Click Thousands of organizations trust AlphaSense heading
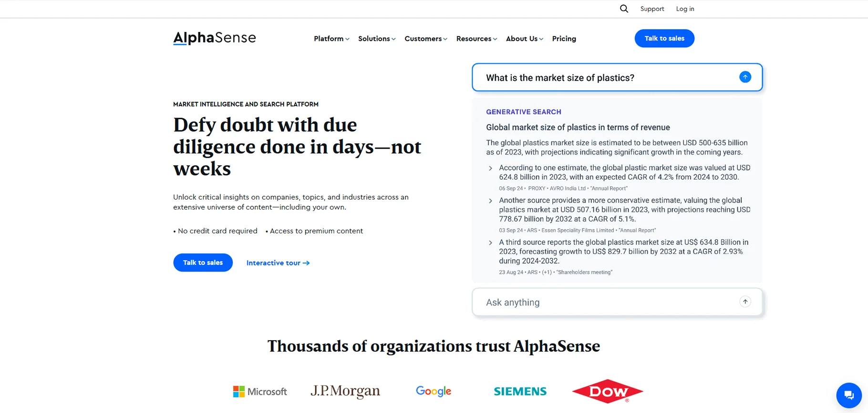868x413 pixels. pos(434,346)
